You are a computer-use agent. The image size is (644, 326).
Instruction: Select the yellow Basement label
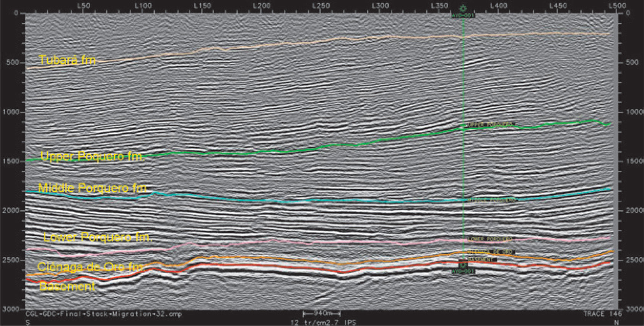click(67, 286)
